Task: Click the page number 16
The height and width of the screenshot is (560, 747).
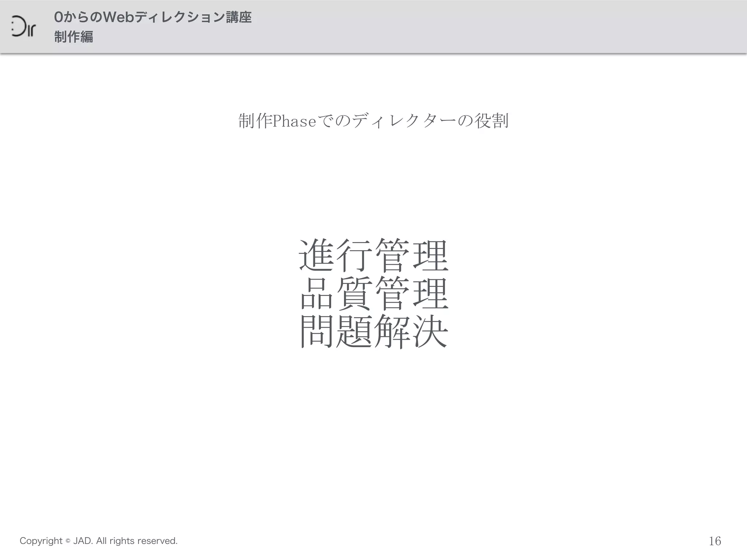Action: pos(715,541)
